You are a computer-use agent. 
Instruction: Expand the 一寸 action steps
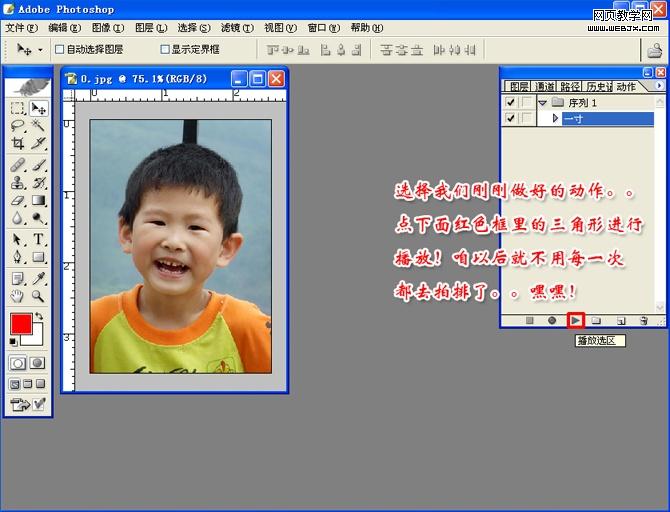tap(555, 118)
